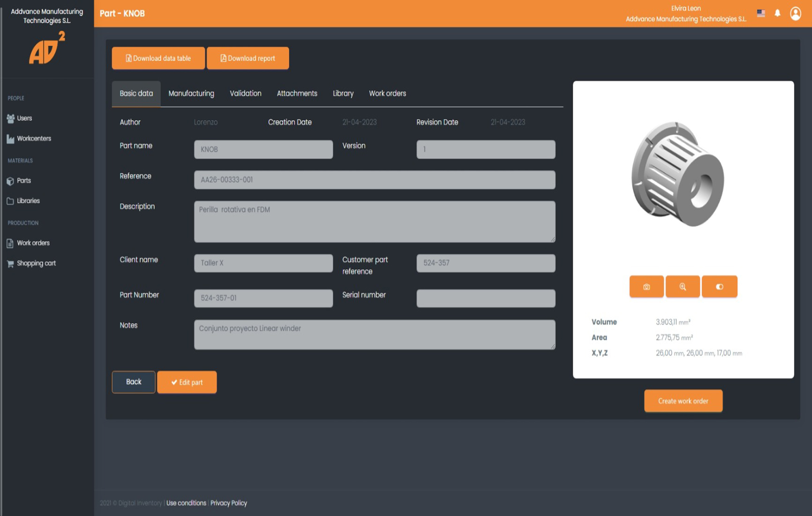812x516 pixels.
Task: Click the camera snapshot icon button
Action: 646,286
